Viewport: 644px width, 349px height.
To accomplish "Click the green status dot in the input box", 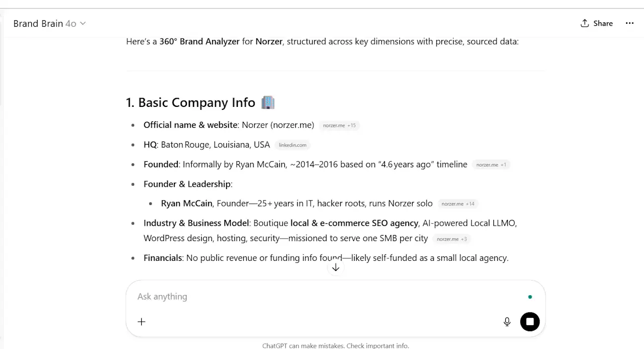I will [530, 297].
